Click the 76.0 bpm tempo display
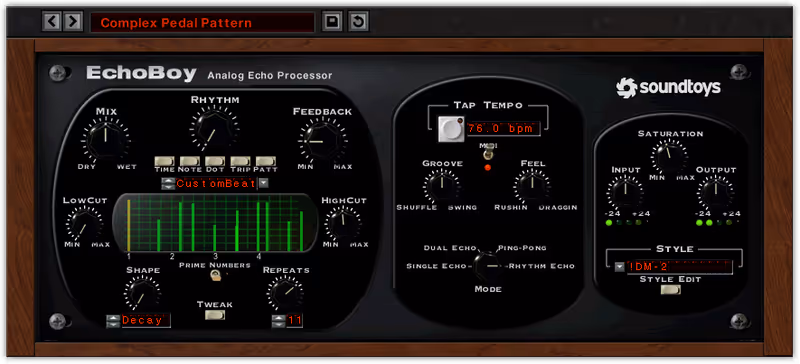The image size is (800, 364). (503, 128)
